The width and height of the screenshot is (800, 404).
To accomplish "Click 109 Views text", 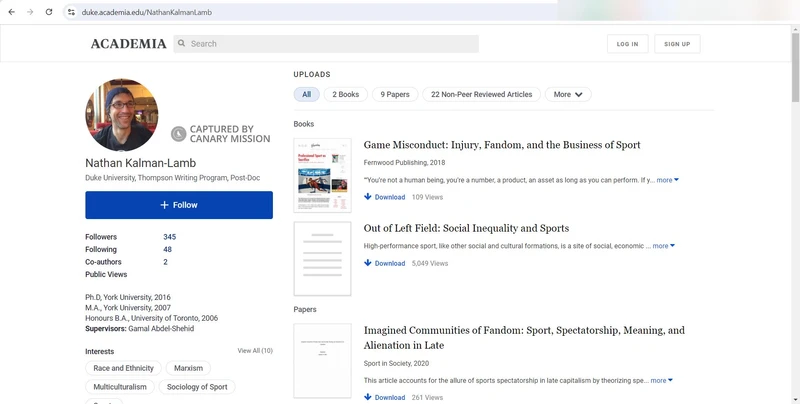I will [427, 197].
